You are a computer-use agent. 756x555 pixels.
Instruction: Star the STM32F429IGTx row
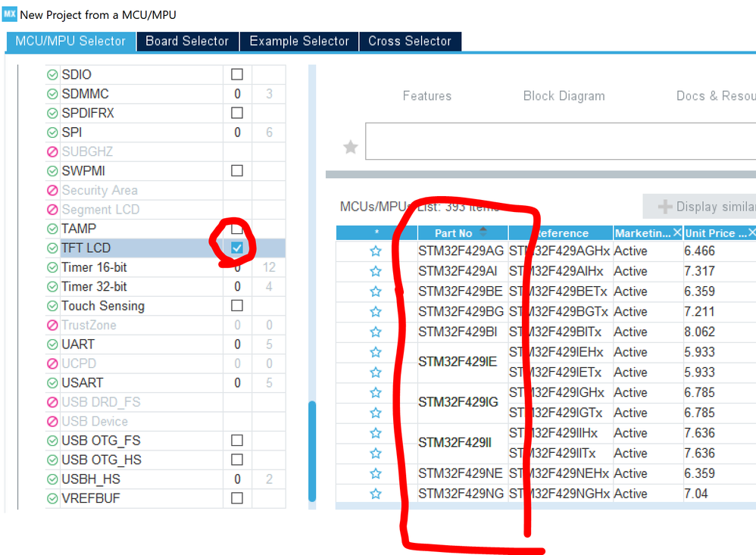(376, 413)
